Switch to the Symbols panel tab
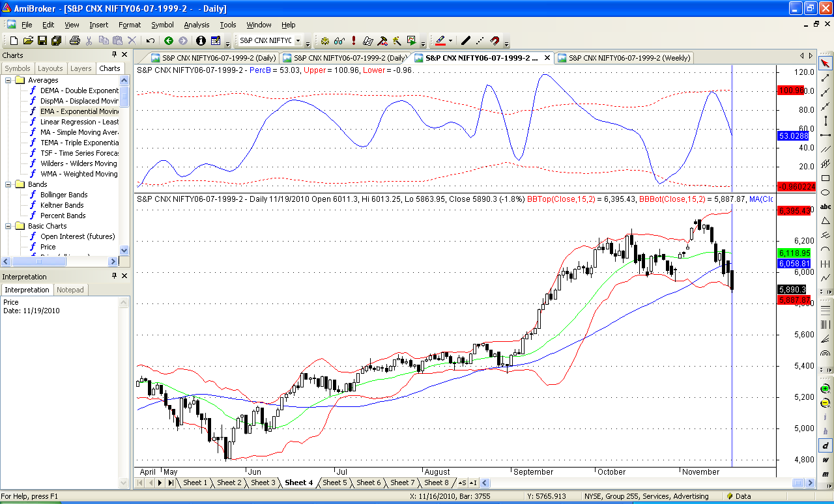Viewport: 834px width, 504px height. click(18, 68)
